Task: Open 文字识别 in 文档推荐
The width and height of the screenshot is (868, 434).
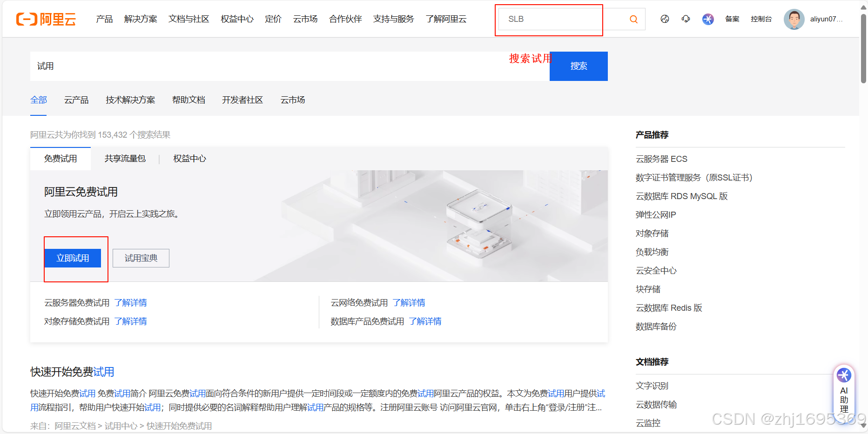Action: [652, 386]
